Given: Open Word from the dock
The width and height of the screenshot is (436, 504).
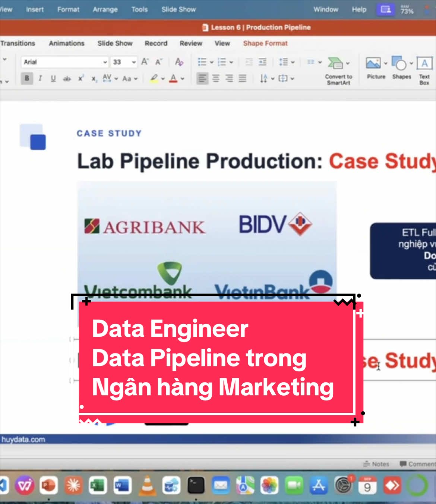Looking at the screenshot, I should 122,485.
